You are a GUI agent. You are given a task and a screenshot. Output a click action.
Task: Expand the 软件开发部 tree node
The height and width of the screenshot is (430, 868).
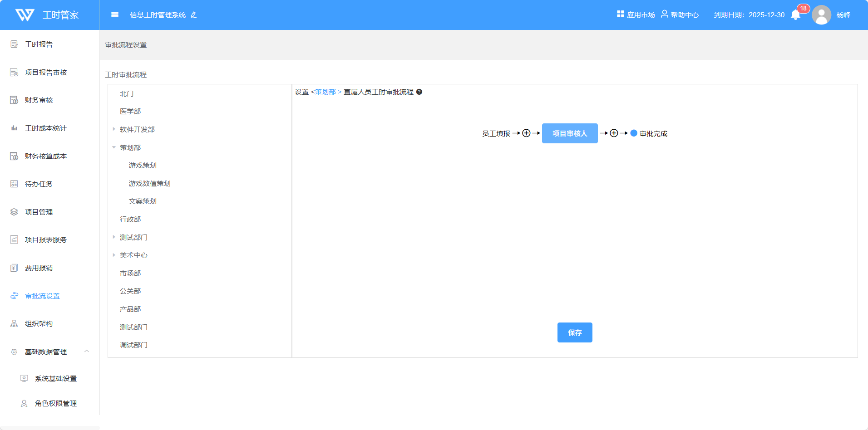(114, 129)
